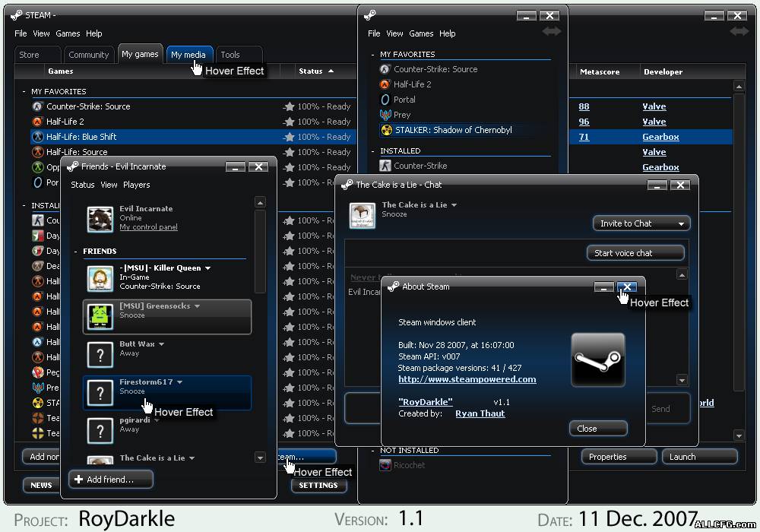The height and width of the screenshot is (532, 760).
Task: Open the Invite to Chat dropdown
Action: (641, 223)
